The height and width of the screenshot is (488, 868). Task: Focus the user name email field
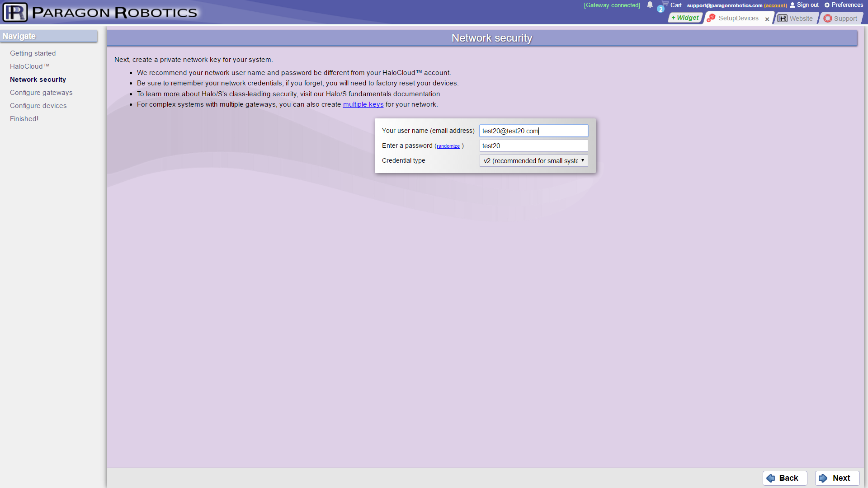pyautogui.click(x=533, y=131)
